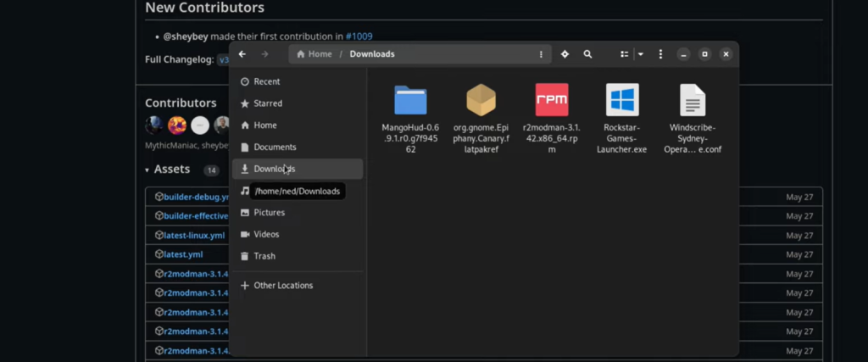Open Documents in the sidebar
The width and height of the screenshot is (868, 362).
[x=298, y=148]
